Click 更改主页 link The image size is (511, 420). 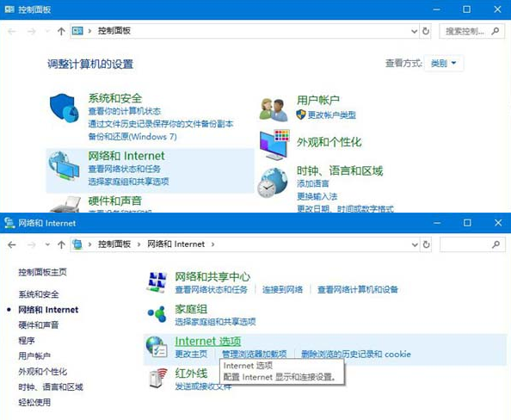[191, 354]
